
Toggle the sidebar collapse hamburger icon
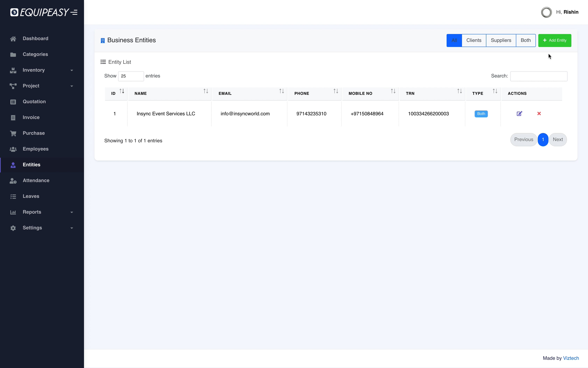pyautogui.click(x=74, y=12)
